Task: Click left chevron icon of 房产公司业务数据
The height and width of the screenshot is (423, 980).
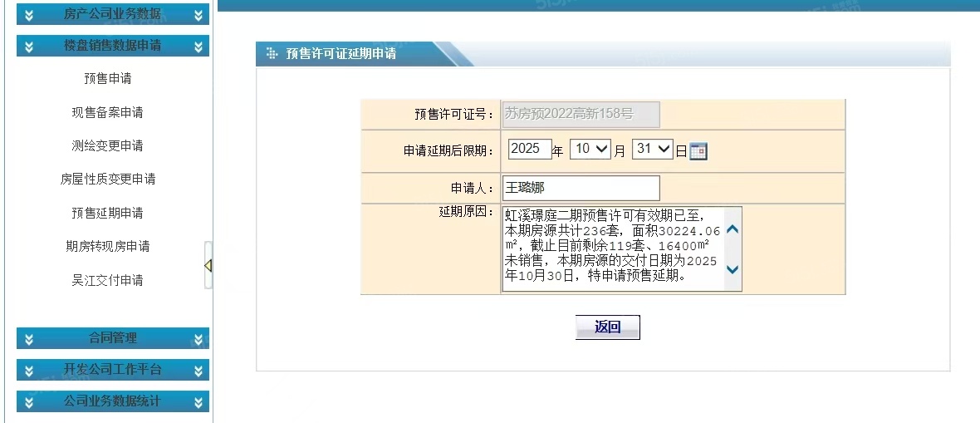Action: point(29,15)
